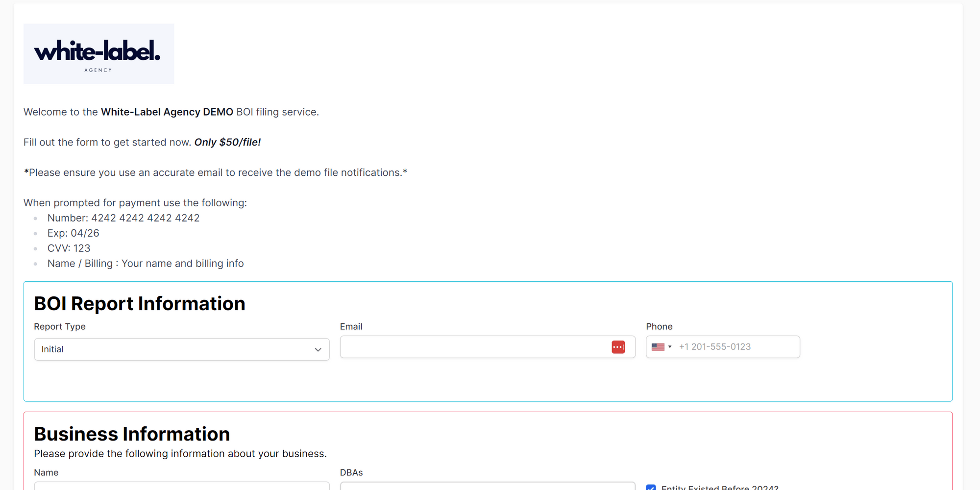Click the 'Welcome to the White-Label Agency DEMO' line
This screenshot has height=490, width=980.
click(x=171, y=112)
